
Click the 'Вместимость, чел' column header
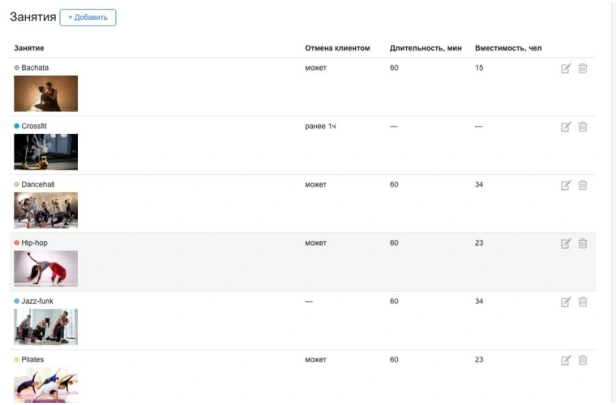(x=508, y=48)
